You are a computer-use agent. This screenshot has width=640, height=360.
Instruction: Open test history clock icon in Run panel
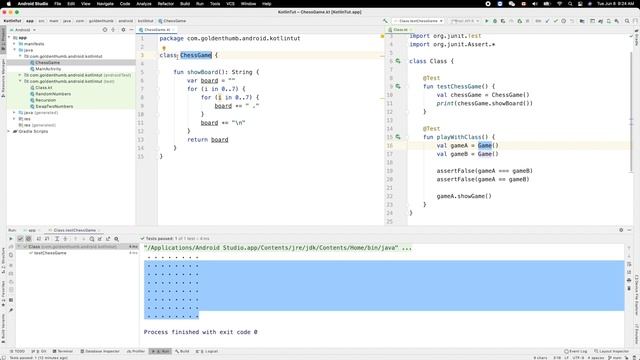[92, 239]
